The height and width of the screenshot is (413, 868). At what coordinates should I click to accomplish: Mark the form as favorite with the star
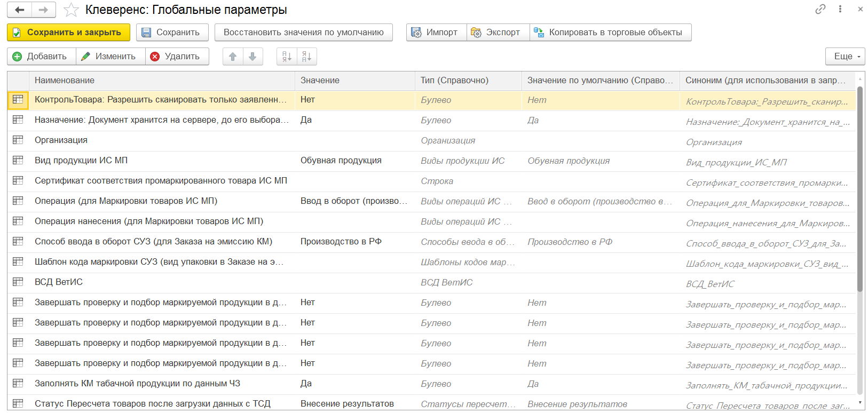click(71, 10)
